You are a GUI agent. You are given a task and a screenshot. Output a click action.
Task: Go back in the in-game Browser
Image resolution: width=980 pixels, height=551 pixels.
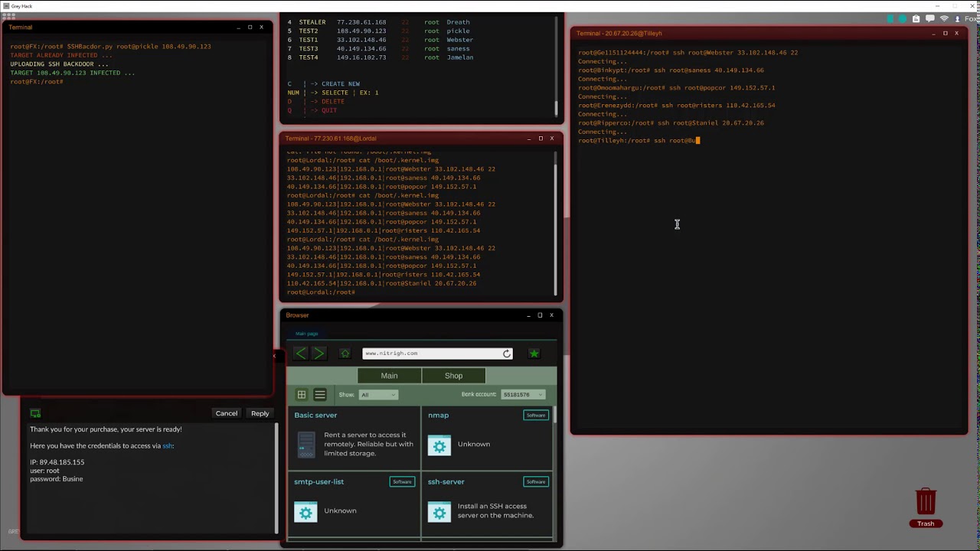300,353
